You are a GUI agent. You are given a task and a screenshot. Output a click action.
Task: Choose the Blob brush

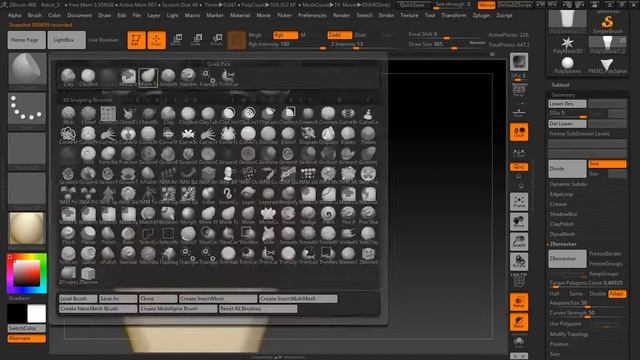(x=68, y=115)
